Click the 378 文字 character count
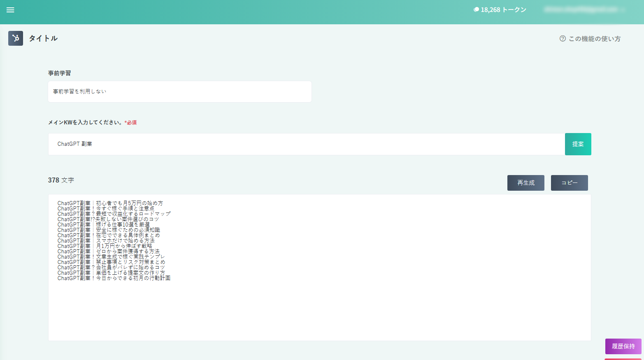Screen dimensions: 644x360 pyautogui.click(x=61, y=180)
